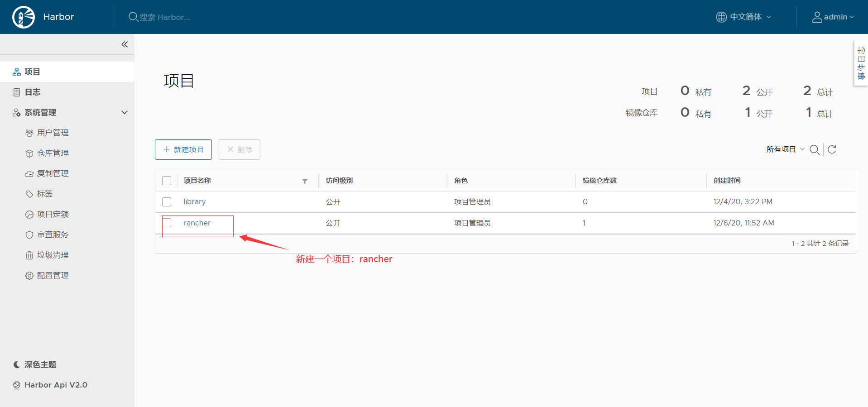Collapse the sidebar with the double-chevron icon
The image size is (868, 407).
[x=125, y=44]
